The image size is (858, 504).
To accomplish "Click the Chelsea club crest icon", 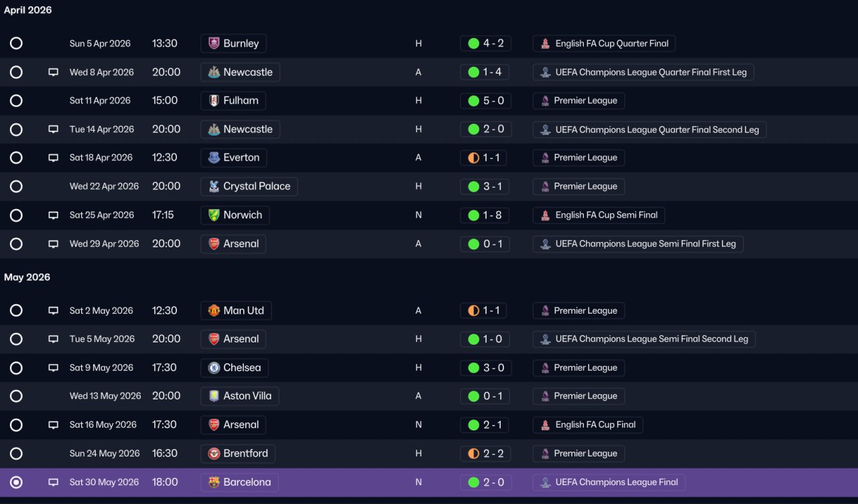I will [214, 368].
